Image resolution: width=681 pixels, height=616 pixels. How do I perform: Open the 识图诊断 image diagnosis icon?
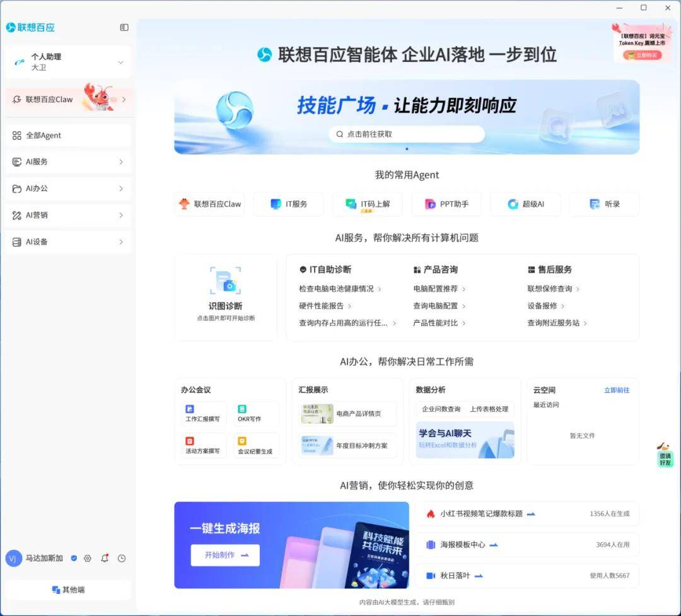coord(225,281)
